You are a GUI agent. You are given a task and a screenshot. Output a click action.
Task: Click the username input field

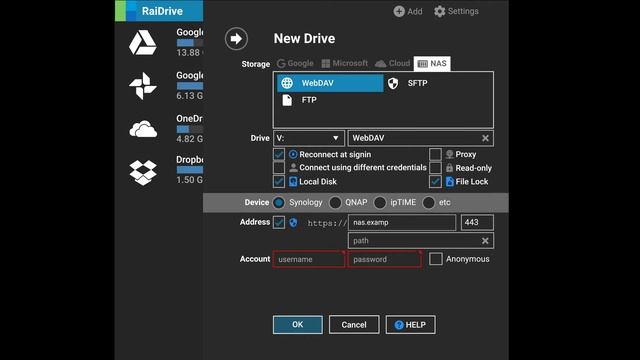coord(309,259)
